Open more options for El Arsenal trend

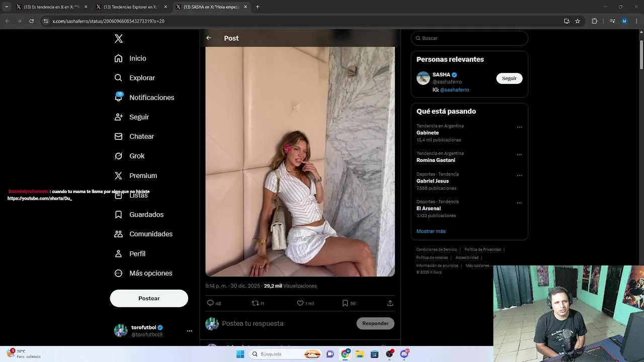tap(519, 203)
